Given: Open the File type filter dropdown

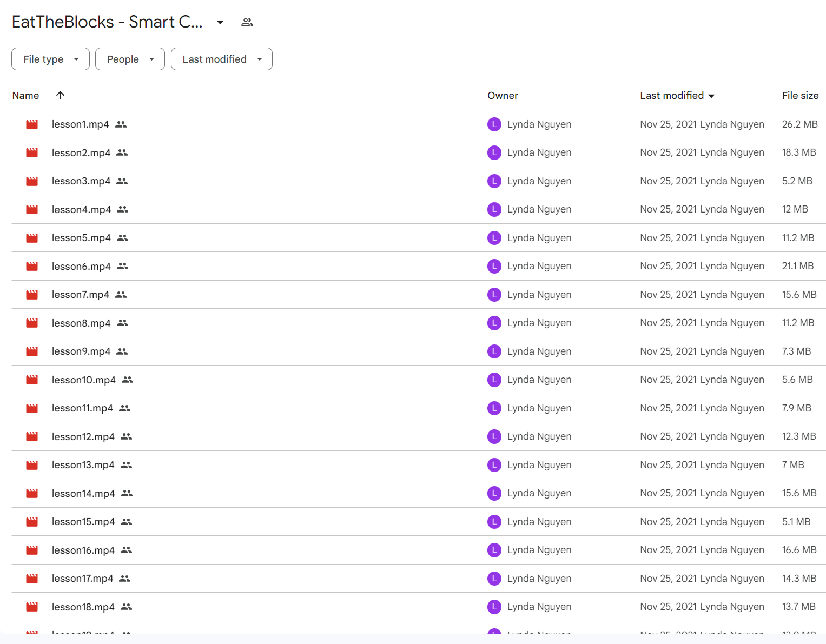Looking at the screenshot, I should pos(50,59).
